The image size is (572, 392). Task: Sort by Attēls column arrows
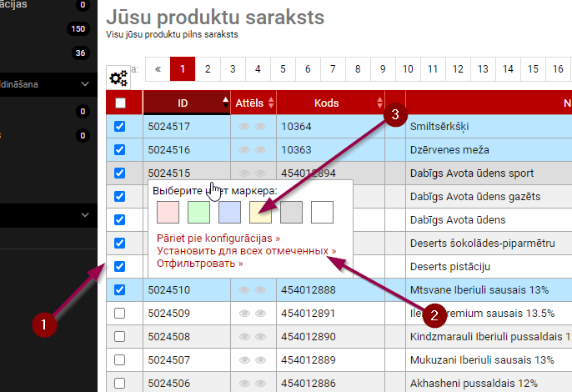click(269, 103)
